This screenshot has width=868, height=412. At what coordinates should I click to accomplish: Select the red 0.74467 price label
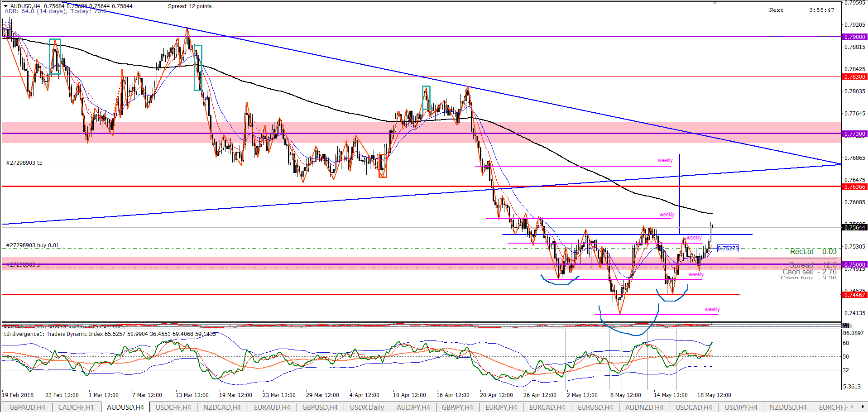click(x=854, y=295)
